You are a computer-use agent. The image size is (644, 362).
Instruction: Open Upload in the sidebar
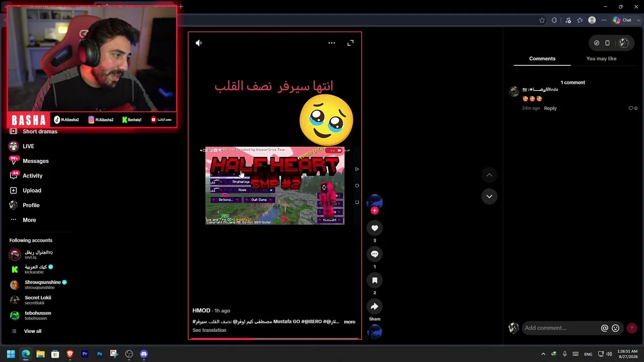click(32, 191)
